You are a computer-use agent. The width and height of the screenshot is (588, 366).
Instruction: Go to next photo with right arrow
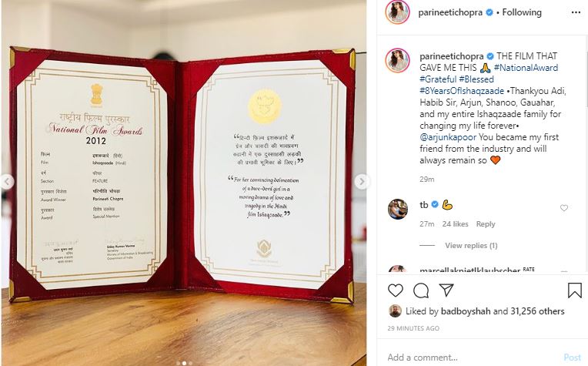[x=362, y=182]
